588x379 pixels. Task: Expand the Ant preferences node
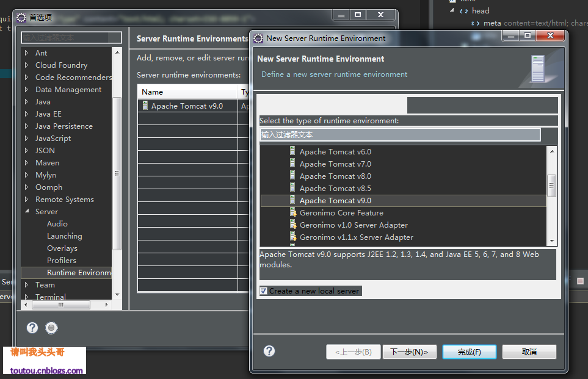pos(27,53)
